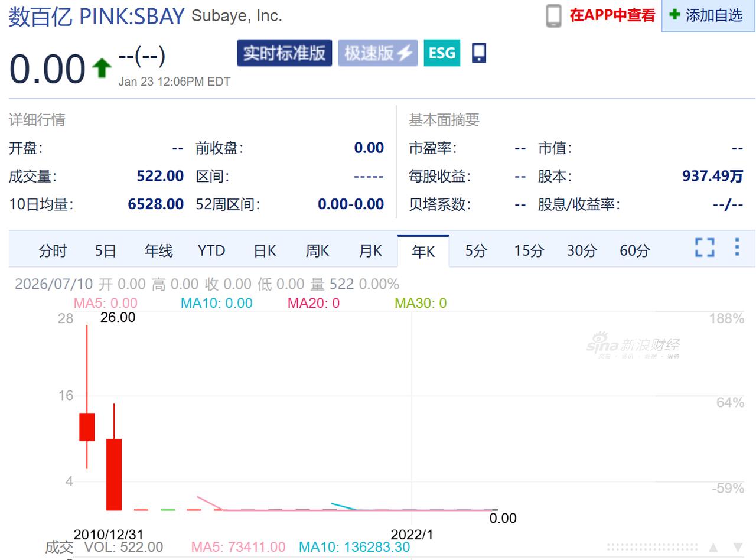
Task: Click the 成交量 value 522.00
Action: click(x=160, y=176)
